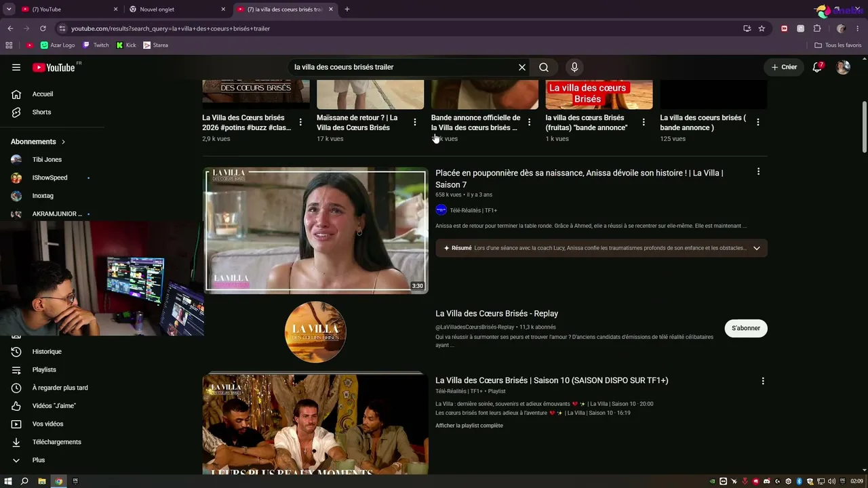Open the Tibi Jones subscription
Screen dimensions: 868x488
tap(47, 160)
